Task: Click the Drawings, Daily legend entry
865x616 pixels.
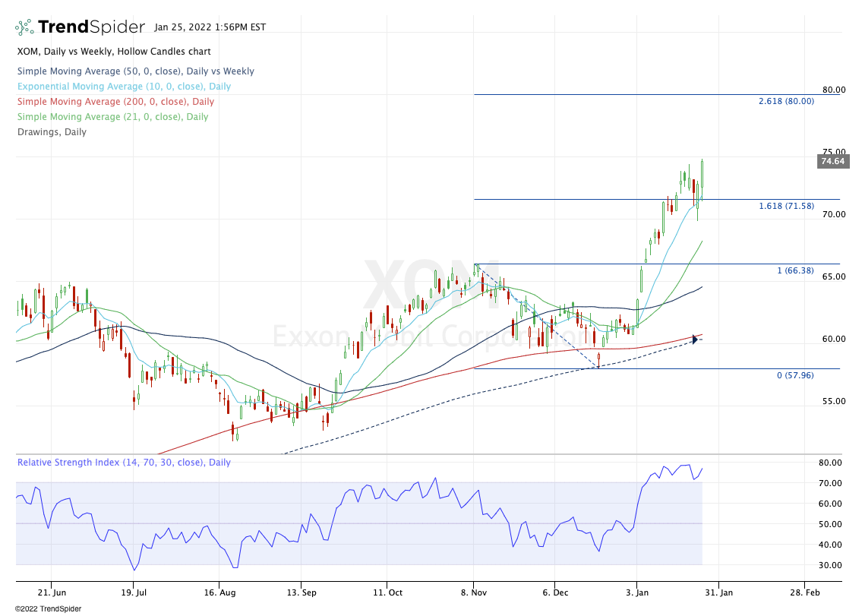Action: pyautogui.click(x=52, y=132)
